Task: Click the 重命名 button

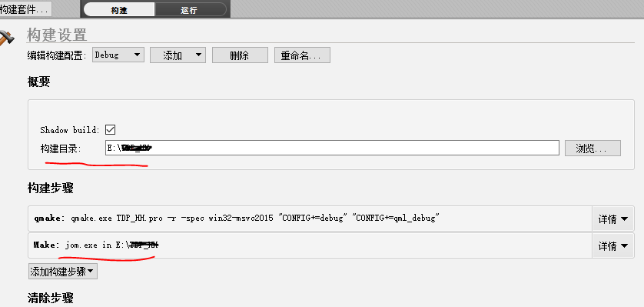Action: [x=302, y=55]
